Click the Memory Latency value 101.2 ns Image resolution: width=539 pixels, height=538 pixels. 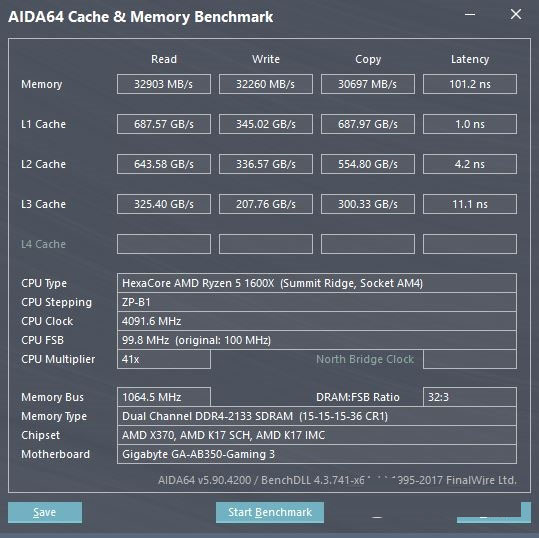[x=470, y=84]
